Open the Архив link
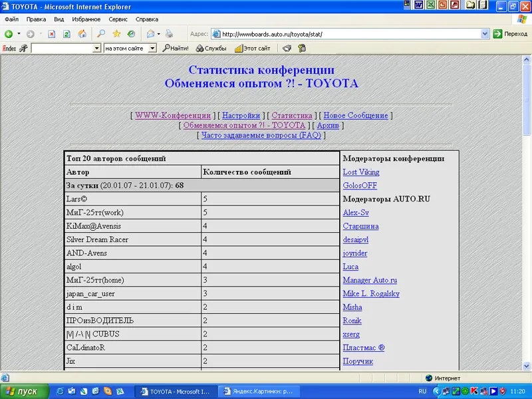This screenshot has width=532, height=399. 328,125
